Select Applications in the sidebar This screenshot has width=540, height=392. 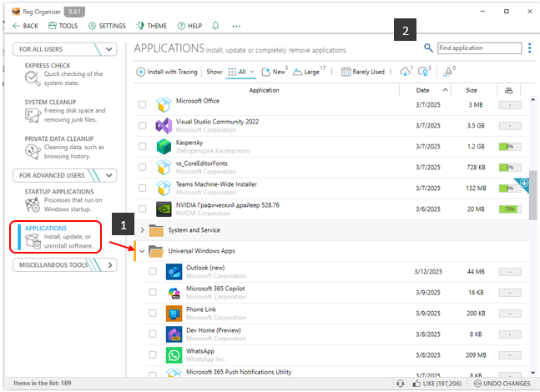[x=55, y=237]
